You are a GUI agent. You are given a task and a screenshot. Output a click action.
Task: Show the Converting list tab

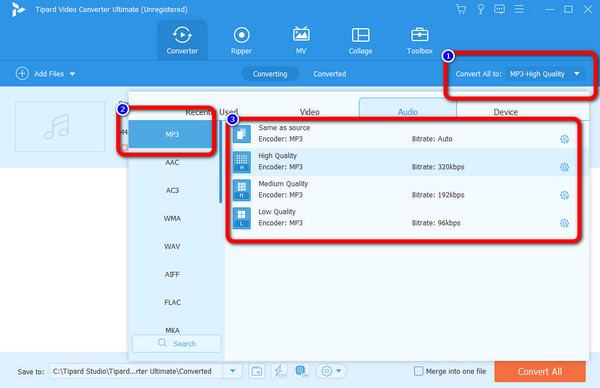pos(270,74)
